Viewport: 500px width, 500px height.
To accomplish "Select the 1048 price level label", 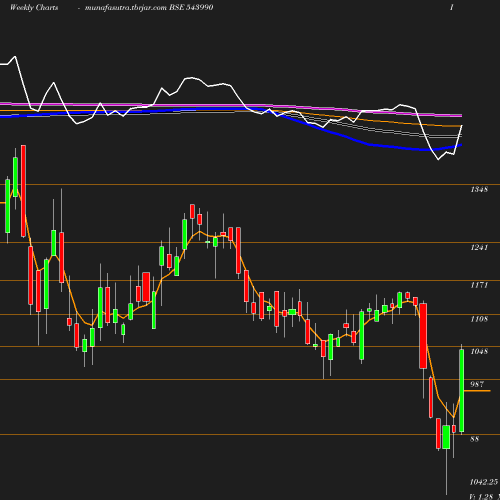I will [x=479, y=351].
